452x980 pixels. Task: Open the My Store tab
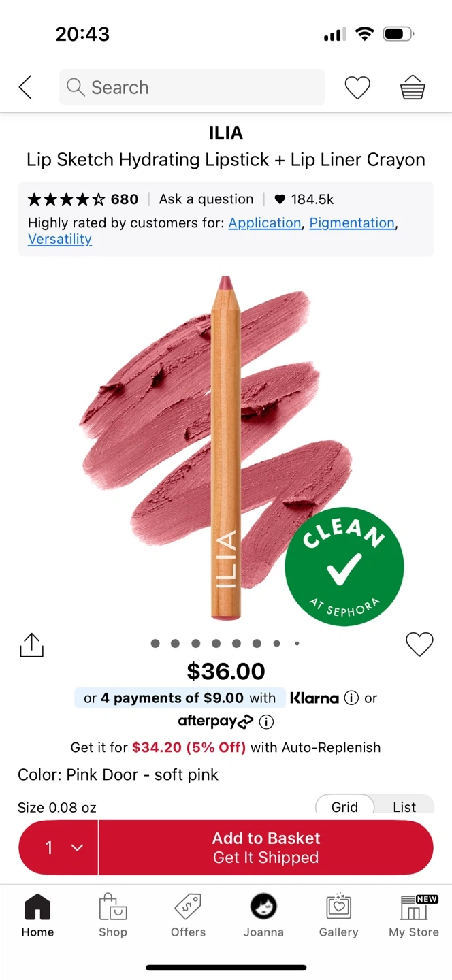414,916
